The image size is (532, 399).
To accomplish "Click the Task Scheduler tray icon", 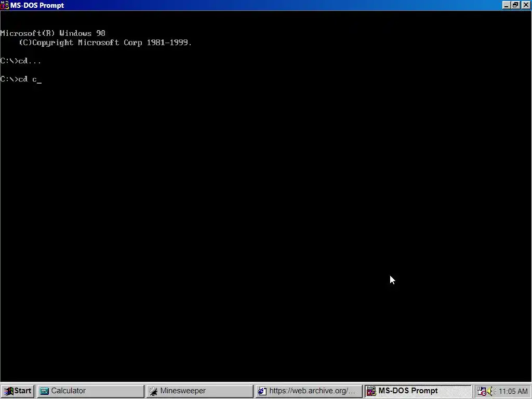I will coord(482,391).
